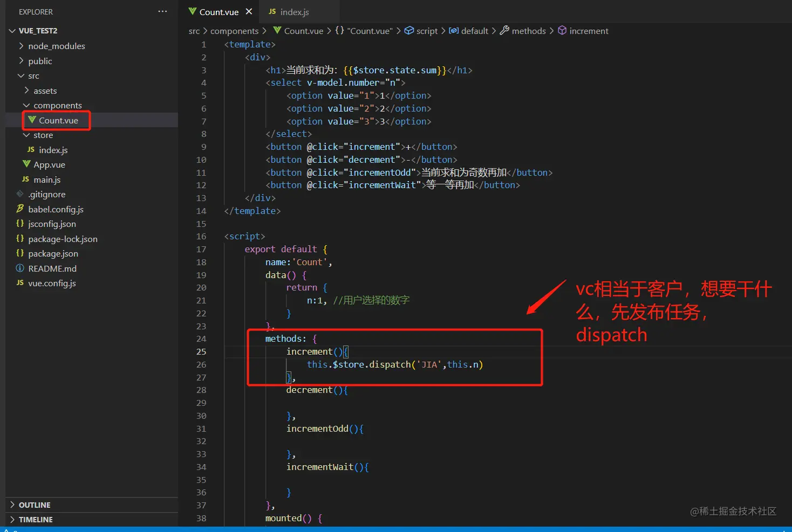This screenshot has height=532, width=792.
Task: Click the JS icon beside main.js
Action: point(25,179)
